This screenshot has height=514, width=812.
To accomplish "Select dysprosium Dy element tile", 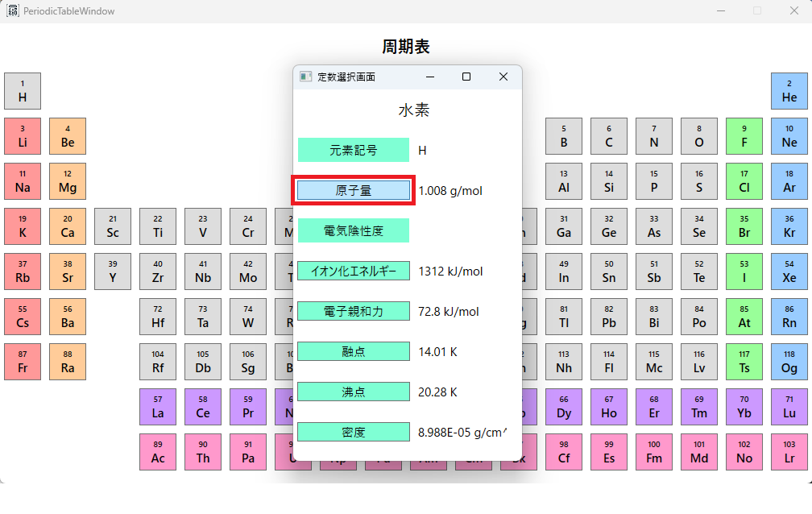I will point(563,407).
